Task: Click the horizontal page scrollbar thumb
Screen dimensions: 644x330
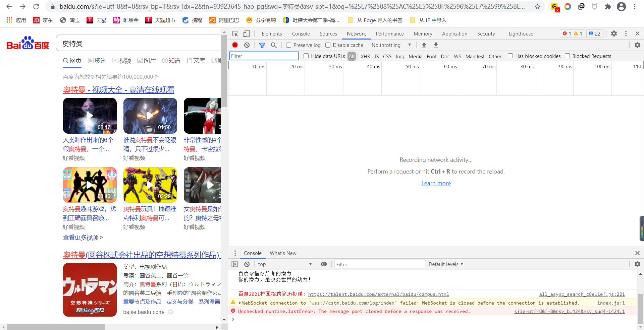Action: [x=56, y=327]
